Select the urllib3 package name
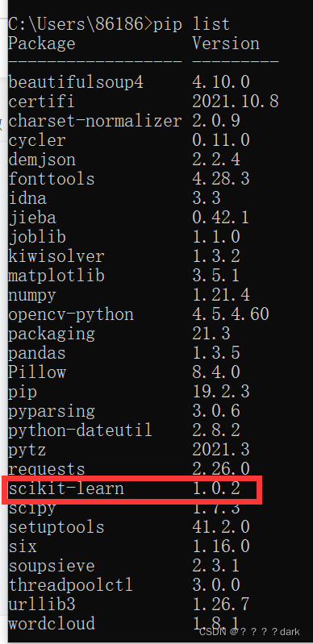 click(x=42, y=605)
